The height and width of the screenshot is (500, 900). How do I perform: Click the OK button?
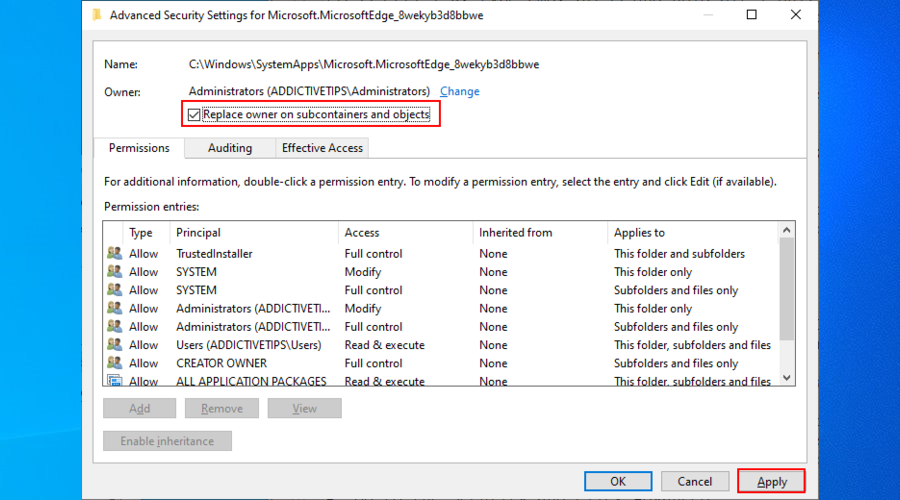(618, 482)
